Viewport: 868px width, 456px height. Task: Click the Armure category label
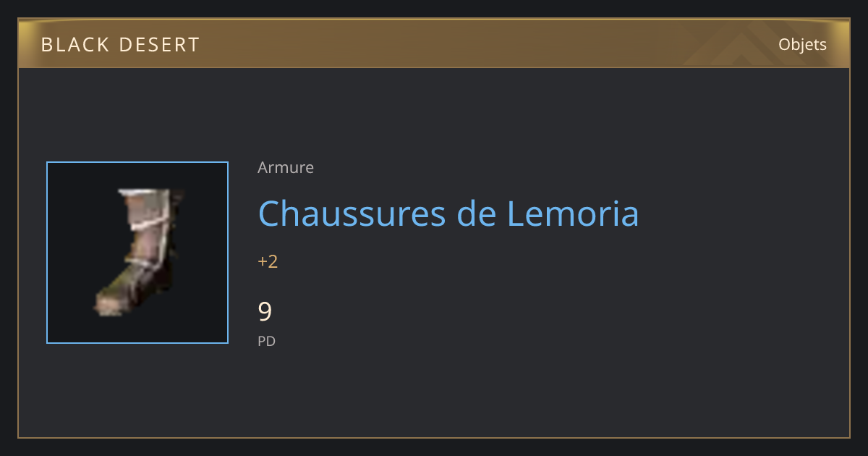pos(286,168)
